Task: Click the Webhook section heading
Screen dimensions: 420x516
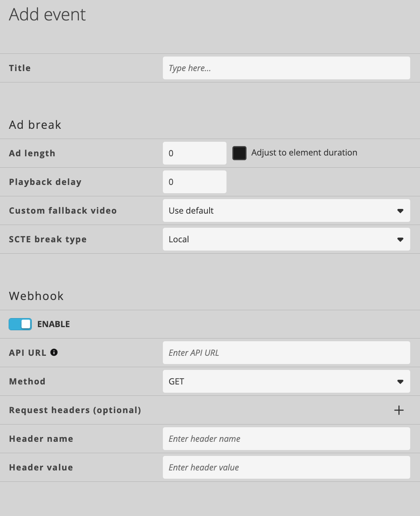Action: tap(36, 296)
